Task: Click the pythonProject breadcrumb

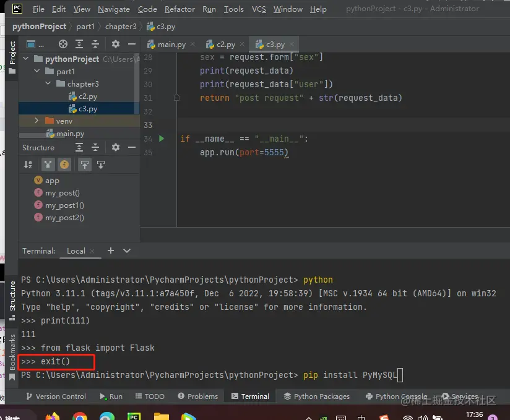Action: click(40, 27)
